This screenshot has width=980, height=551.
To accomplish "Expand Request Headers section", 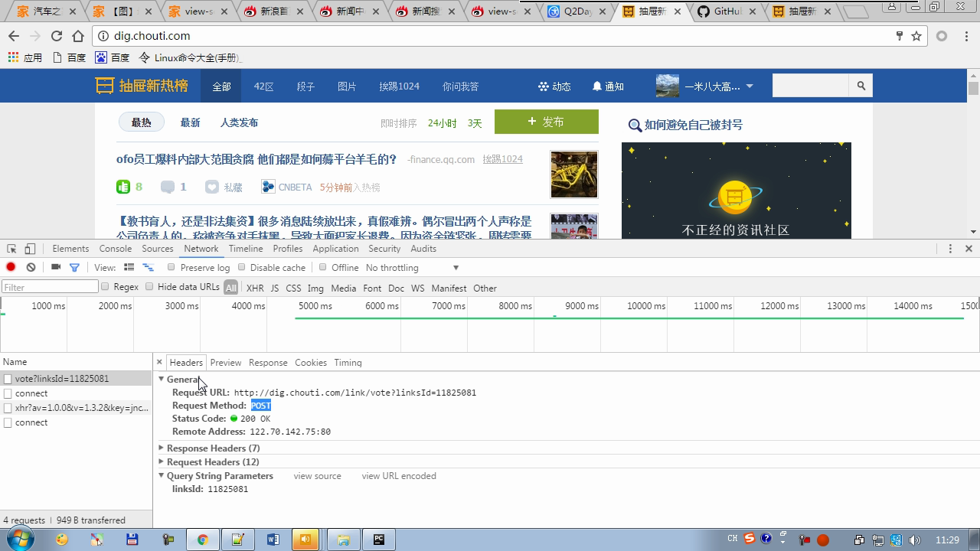I will (212, 461).
